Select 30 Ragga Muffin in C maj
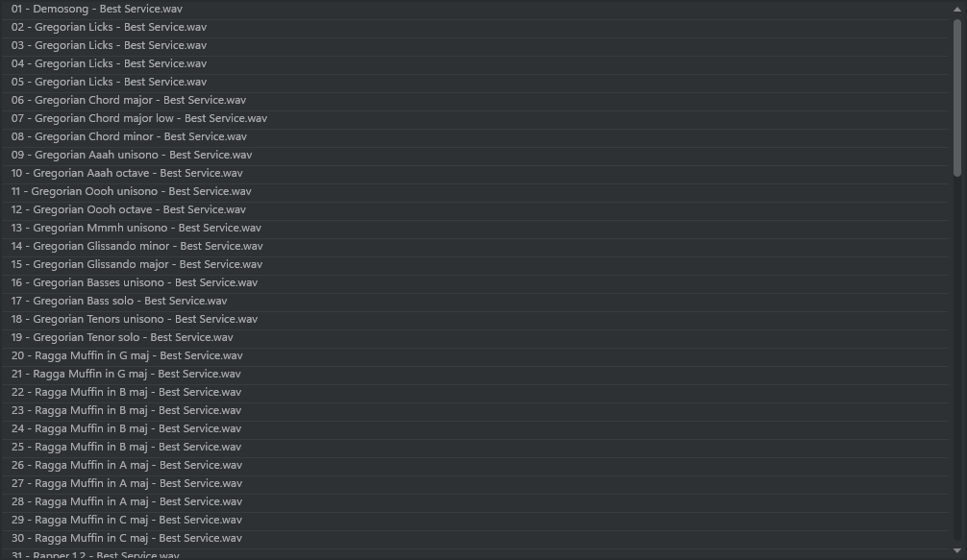 coord(127,538)
